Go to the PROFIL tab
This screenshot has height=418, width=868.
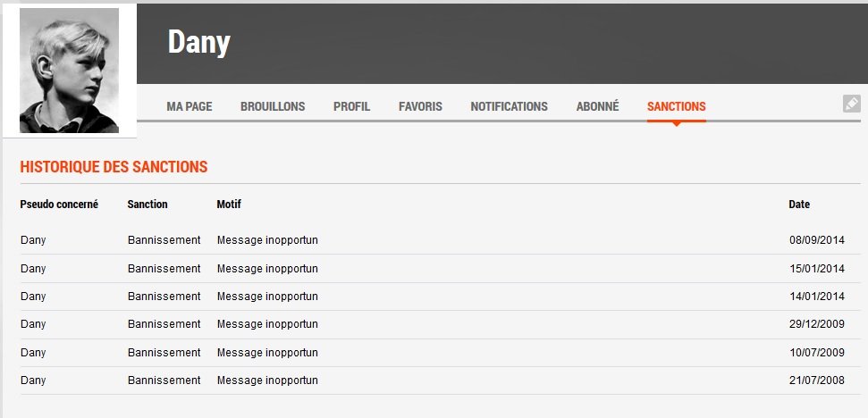(x=351, y=106)
